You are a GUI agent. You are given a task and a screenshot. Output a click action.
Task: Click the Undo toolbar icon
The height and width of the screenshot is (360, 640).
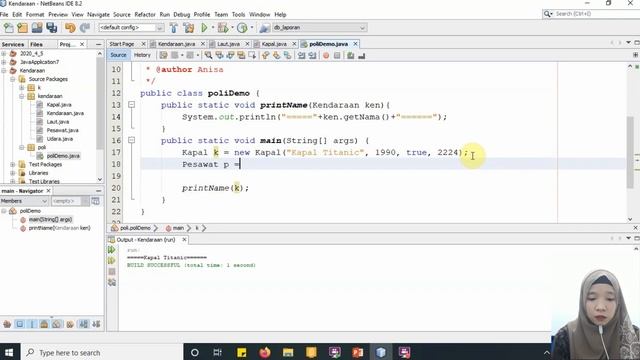pyautogui.click(x=70, y=28)
